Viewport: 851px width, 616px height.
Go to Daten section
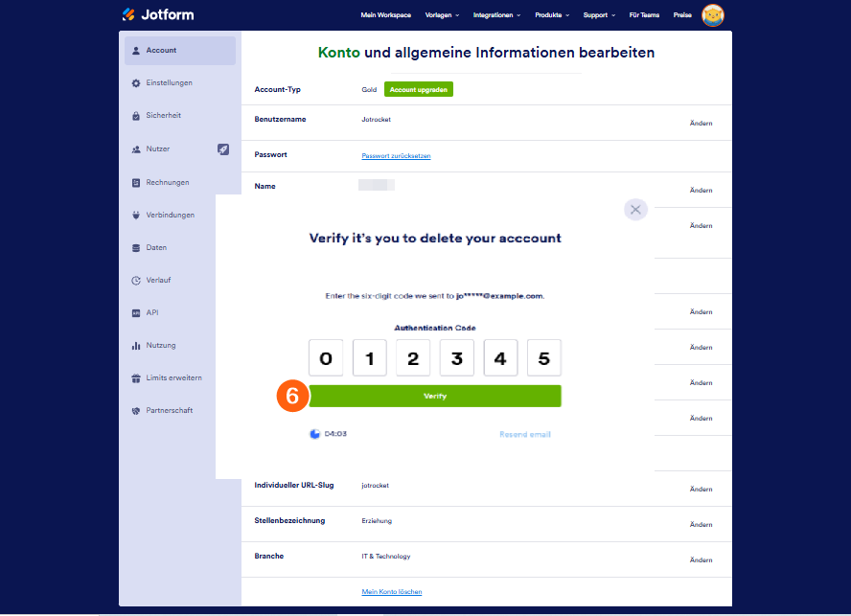tap(156, 247)
